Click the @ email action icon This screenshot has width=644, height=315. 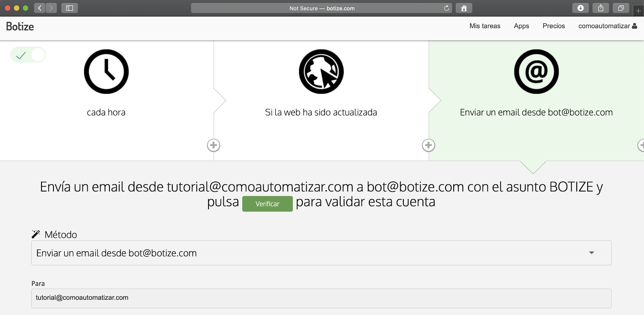click(x=536, y=72)
